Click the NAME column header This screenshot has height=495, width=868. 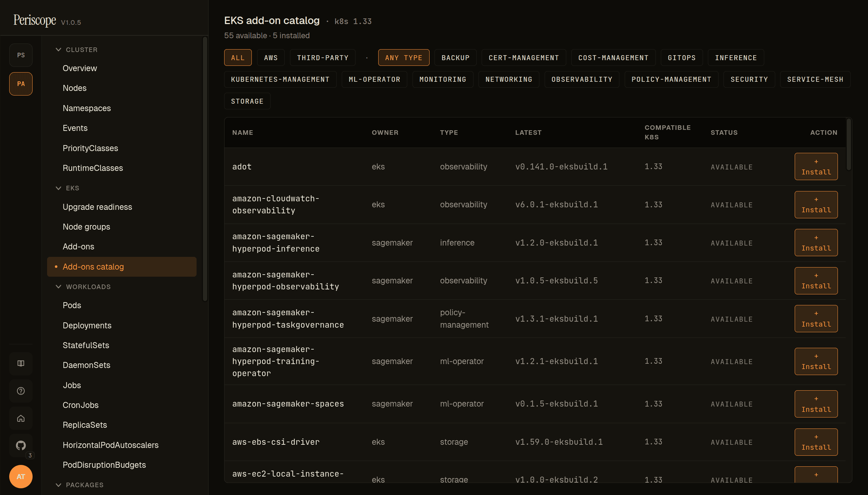(x=243, y=133)
